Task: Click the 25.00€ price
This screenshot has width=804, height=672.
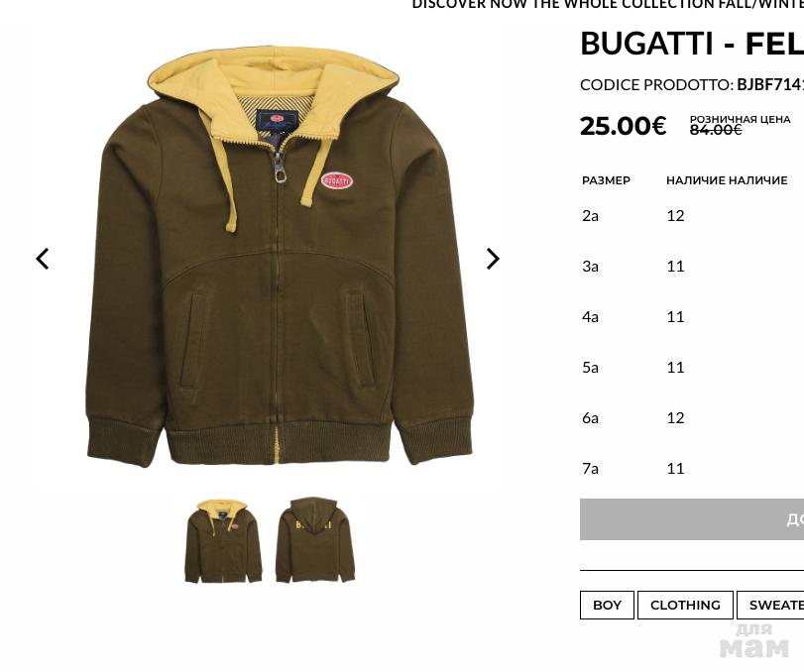Action: (x=623, y=126)
